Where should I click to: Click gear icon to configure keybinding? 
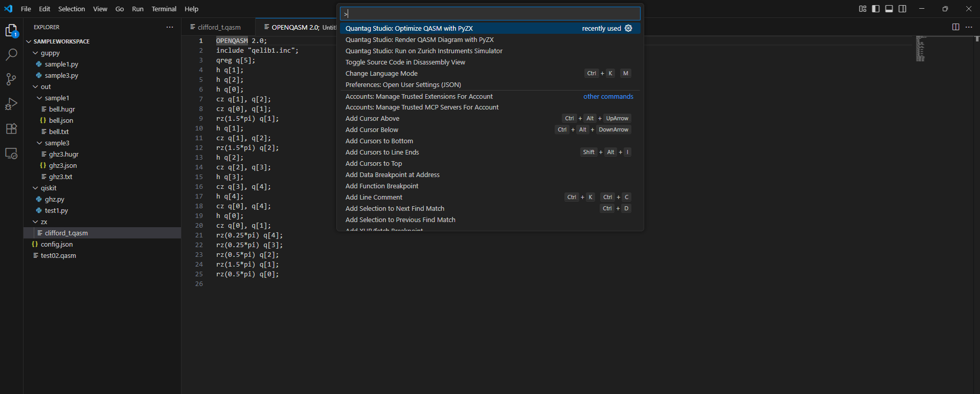coord(628,29)
